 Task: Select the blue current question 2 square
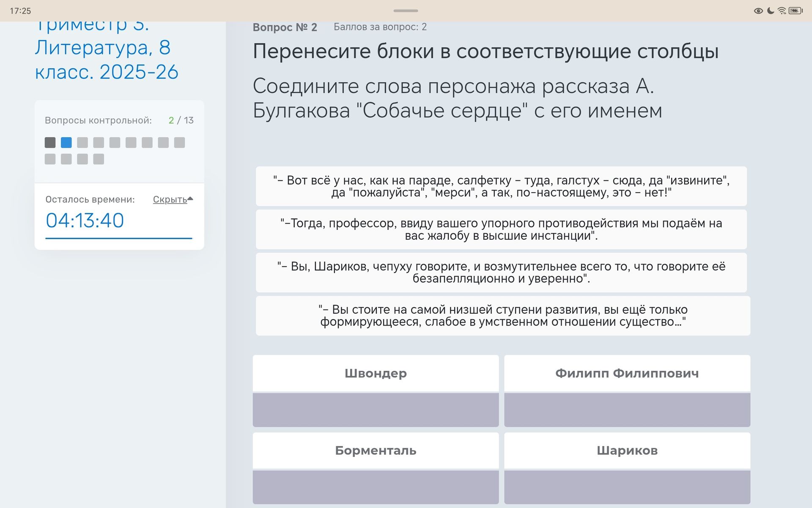66,143
